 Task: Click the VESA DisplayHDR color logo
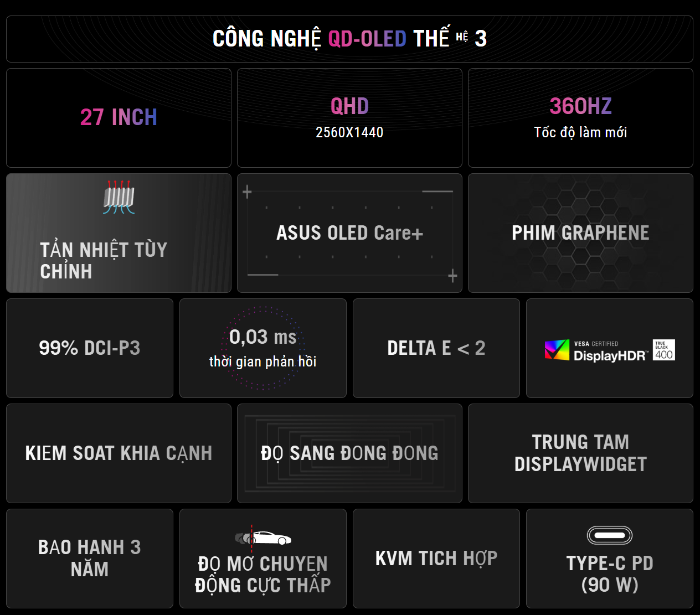pyautogui.click(x=557, y=350)
